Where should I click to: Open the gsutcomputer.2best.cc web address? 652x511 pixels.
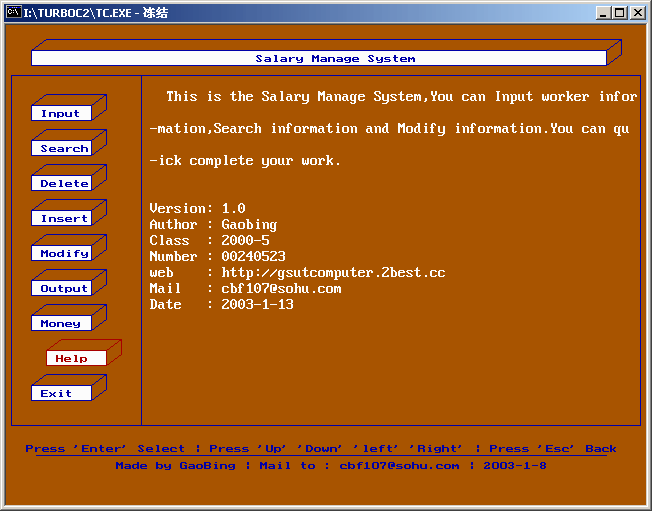click(333, 272)
